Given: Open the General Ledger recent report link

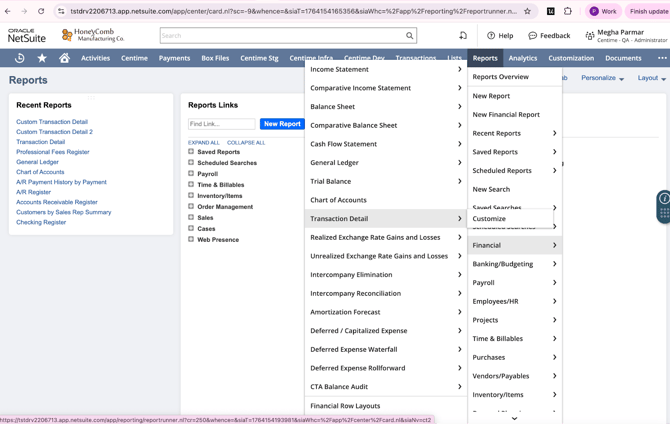Looking at the screenshot, I should pos(37,162).
